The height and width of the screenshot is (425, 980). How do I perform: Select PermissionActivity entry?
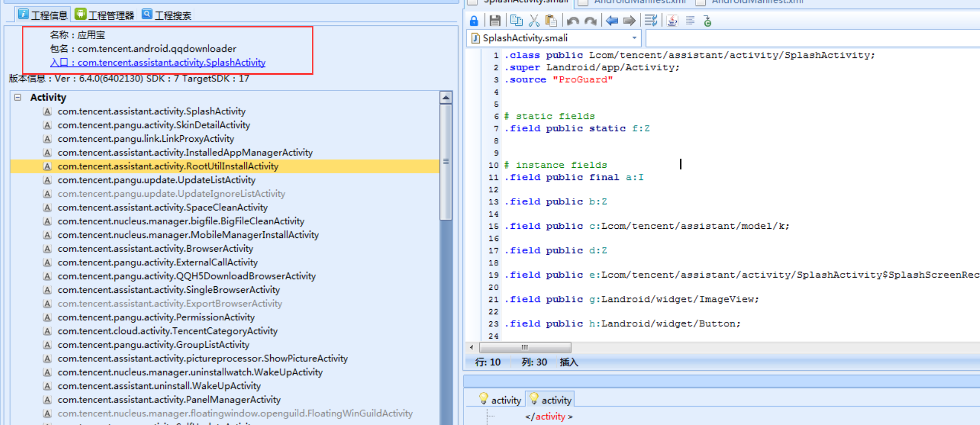[156, 317]
